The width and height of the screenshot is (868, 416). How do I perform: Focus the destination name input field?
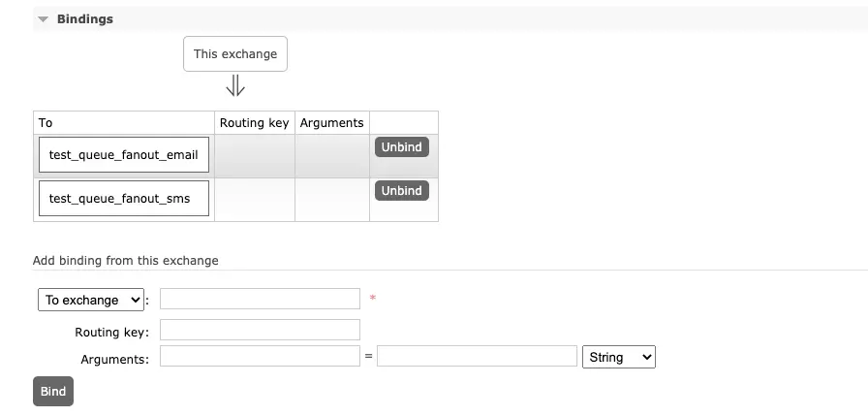[x=260, y=299]
